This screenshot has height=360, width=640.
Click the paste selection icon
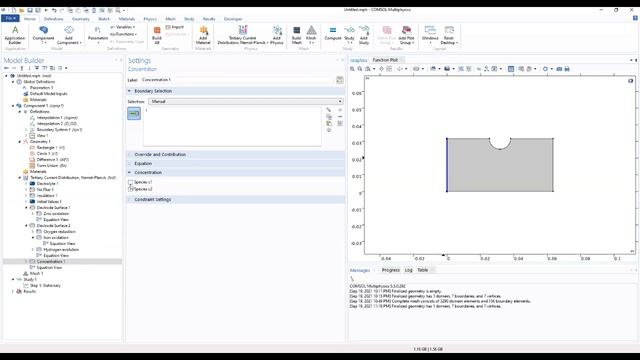tap(329, 123)
